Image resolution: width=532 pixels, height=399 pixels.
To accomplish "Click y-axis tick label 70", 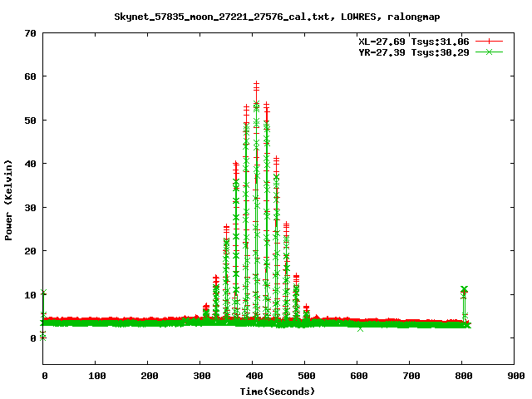I will pyautogui.click(x=30, y=33).
